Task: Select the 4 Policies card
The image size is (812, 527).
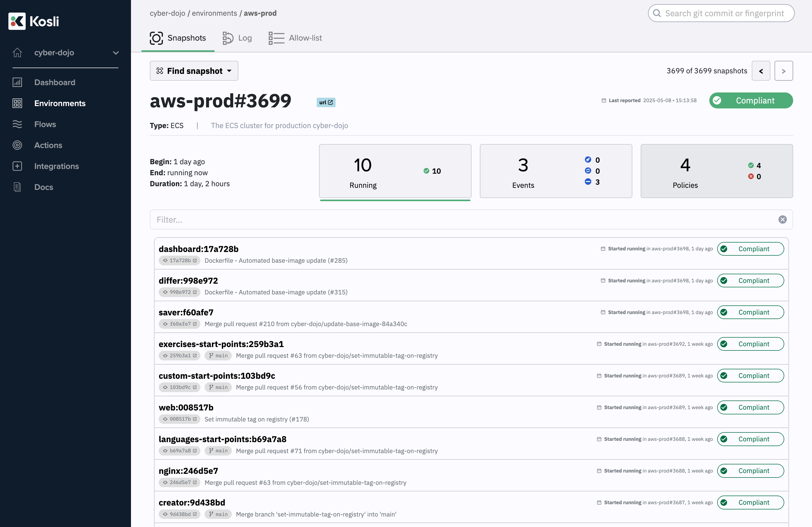Action: 716,171
